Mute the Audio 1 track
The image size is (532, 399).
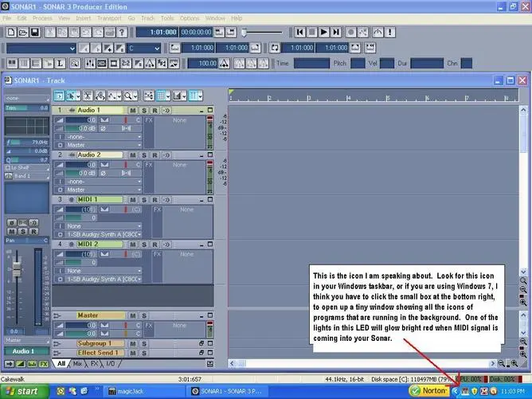(x=133, y=110)
